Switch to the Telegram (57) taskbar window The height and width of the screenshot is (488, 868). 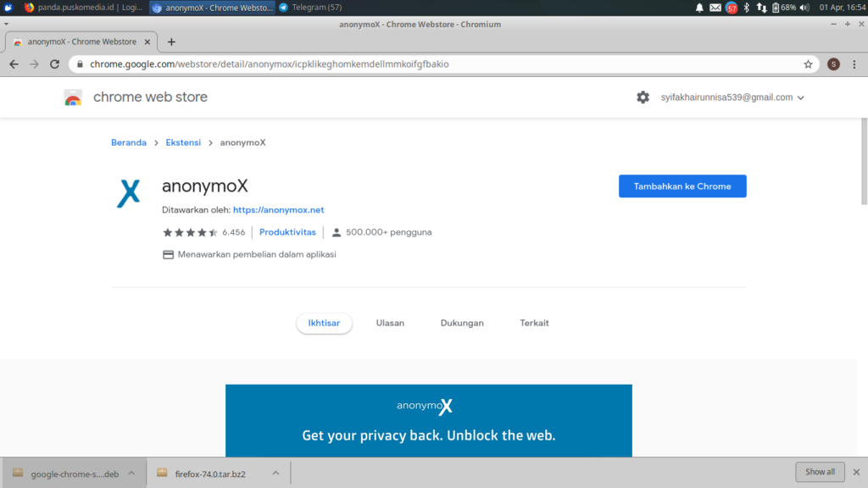tap(310, 8)
